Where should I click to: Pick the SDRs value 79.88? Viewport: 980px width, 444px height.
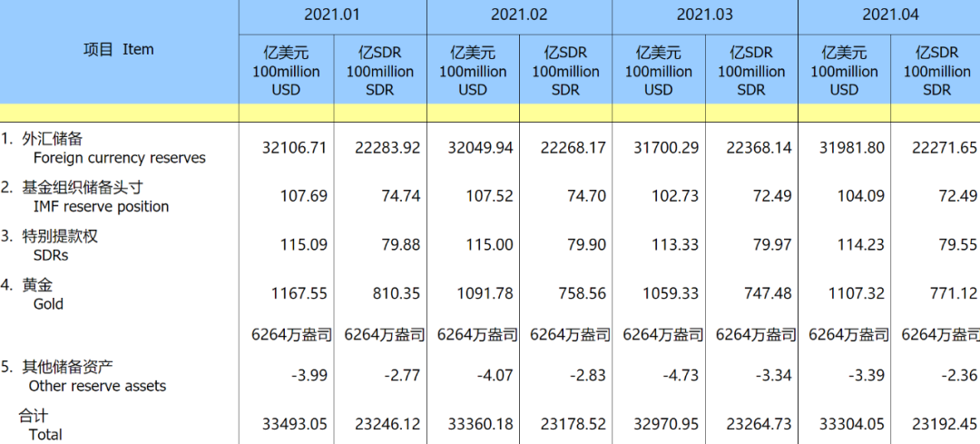pos(401,244)
